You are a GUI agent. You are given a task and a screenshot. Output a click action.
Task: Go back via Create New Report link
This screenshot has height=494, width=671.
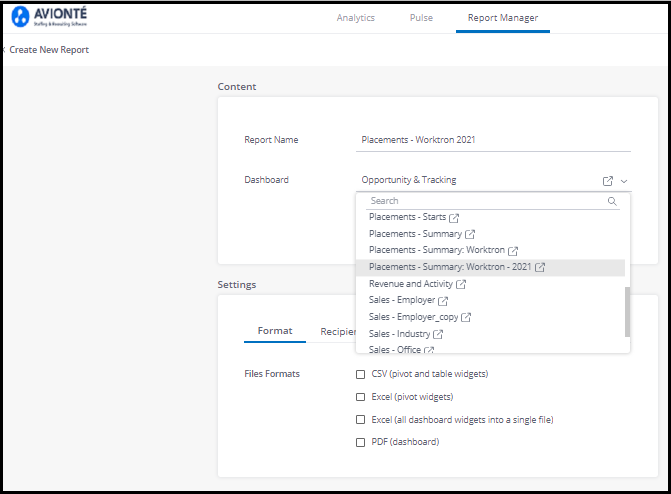coord(48,50)
